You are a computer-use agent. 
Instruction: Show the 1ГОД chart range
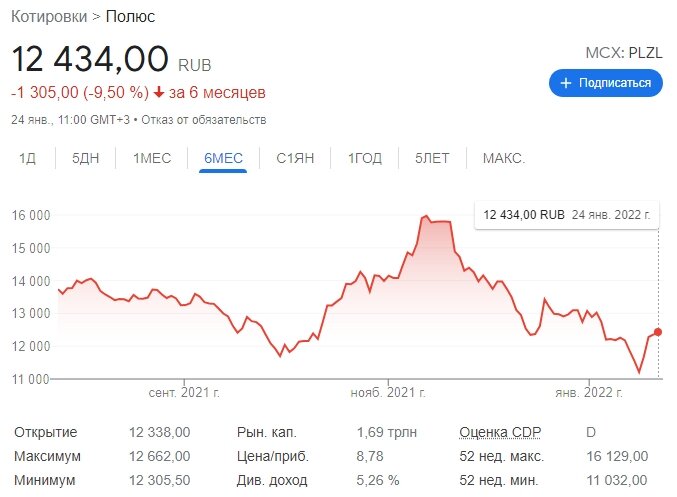point(365,158)
